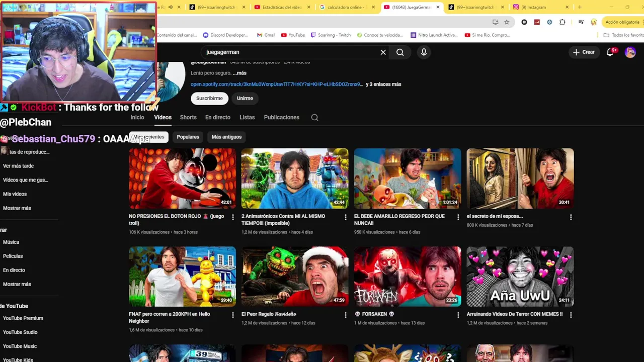The image size is (644, 362).
Task: Open YouTube Studio in sidebar
Action: (20, 332)
